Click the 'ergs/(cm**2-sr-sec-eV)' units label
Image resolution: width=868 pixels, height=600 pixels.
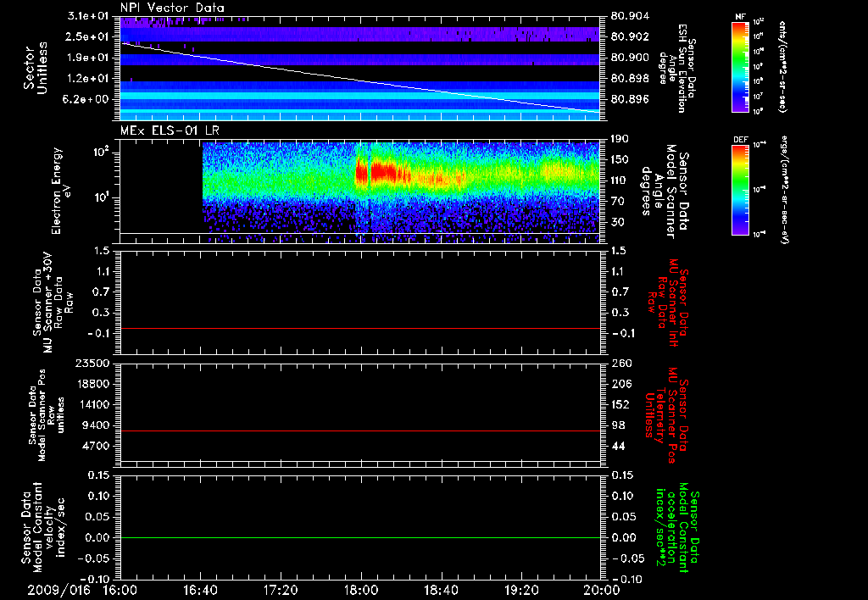pos(784,189)
